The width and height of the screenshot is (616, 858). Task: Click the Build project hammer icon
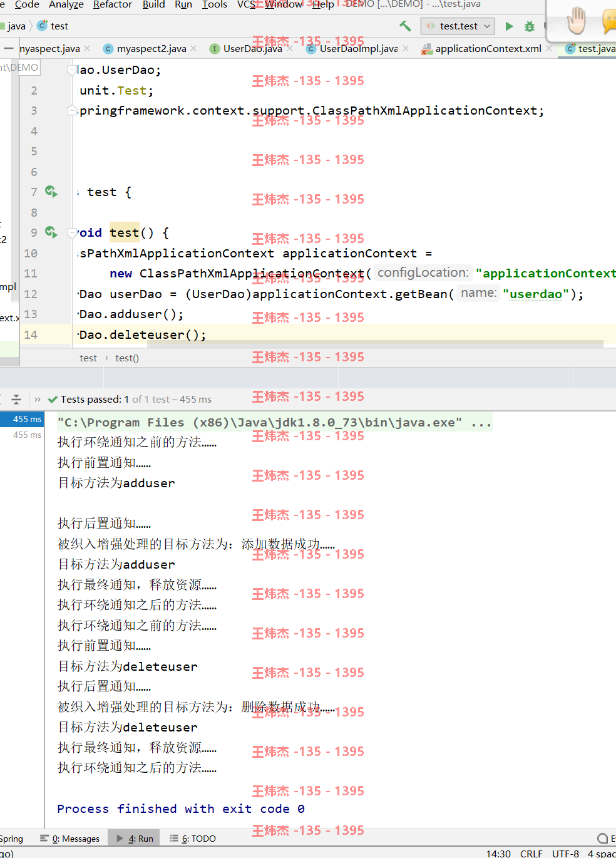(405, 26)
